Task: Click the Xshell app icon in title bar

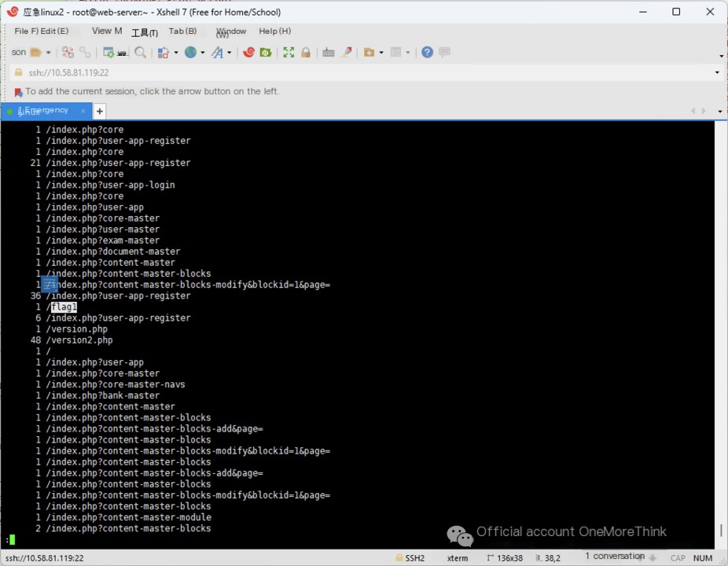Action: (13, 12)
